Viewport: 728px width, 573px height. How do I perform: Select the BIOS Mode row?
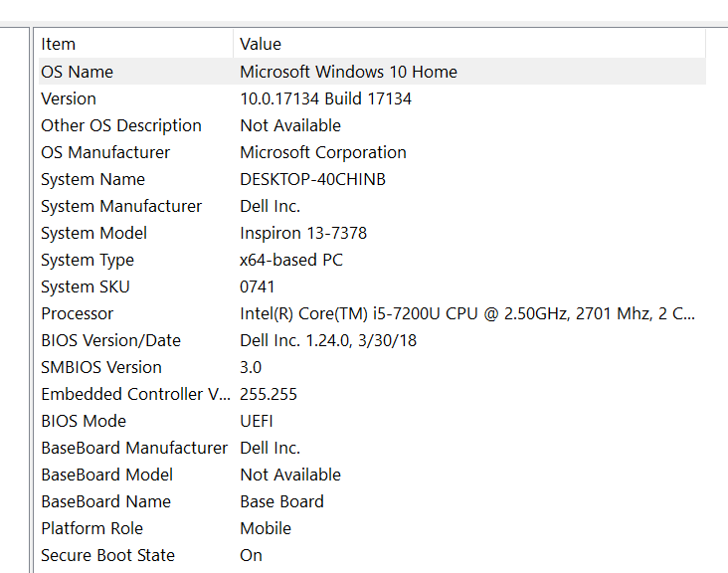(85, 421)
